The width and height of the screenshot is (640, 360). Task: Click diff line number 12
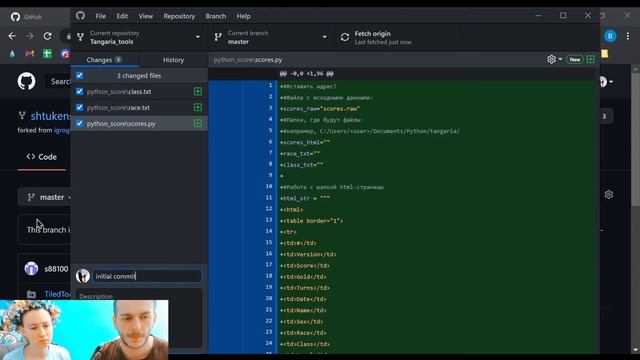[x=269, y=209]
